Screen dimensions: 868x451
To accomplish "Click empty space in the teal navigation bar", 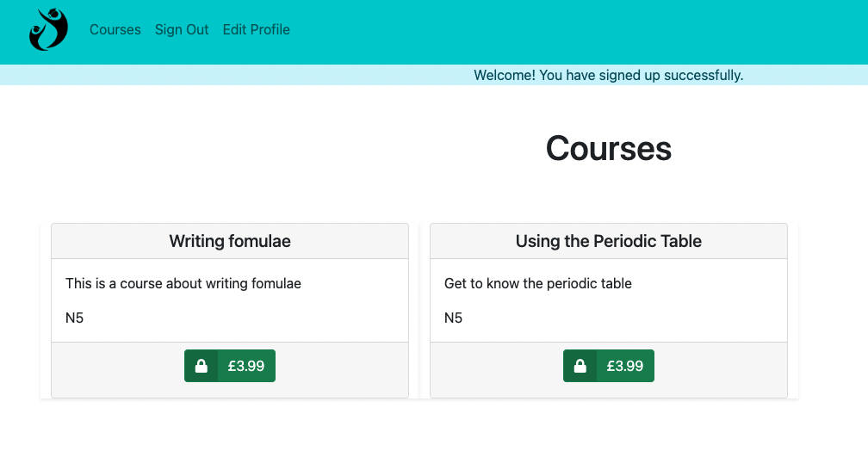I will (560, 31).
